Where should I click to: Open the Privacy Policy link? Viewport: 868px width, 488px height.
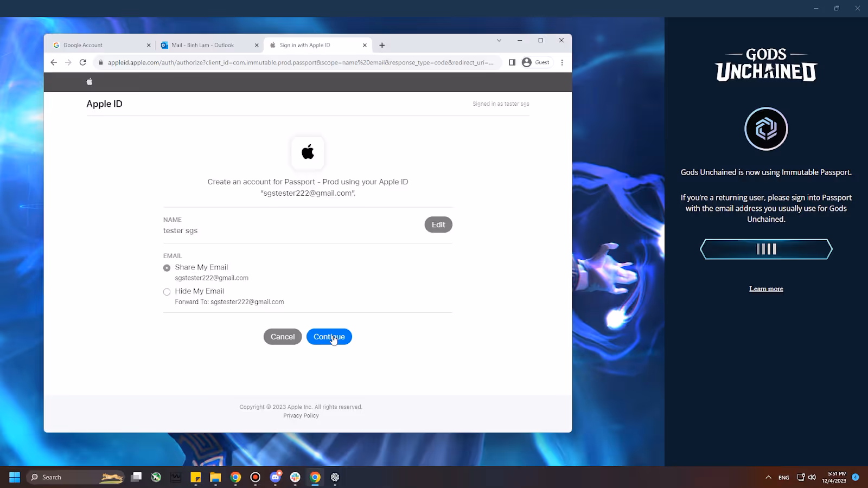[301, 416]
